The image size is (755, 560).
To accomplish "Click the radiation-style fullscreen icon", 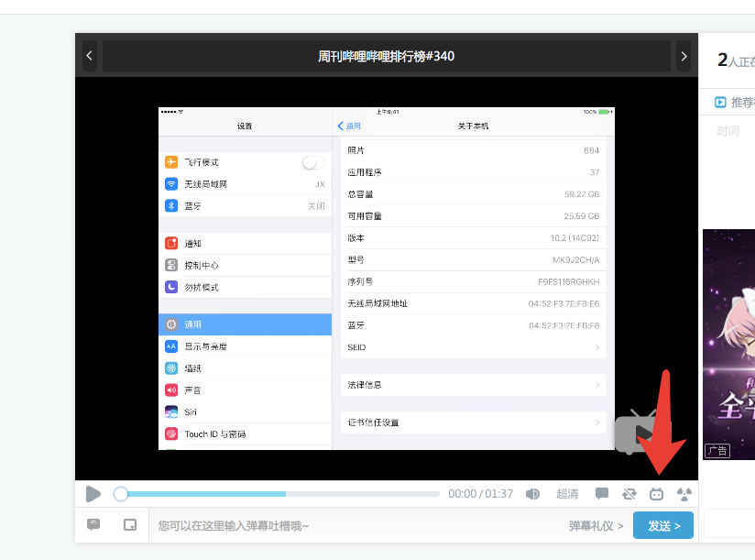I will (684, 494).
